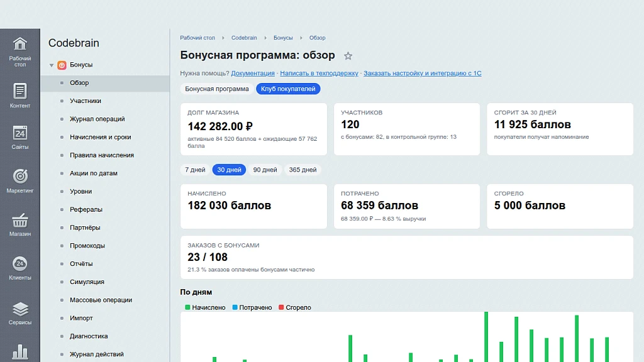Click the Codebrain breadcrumb link

244,38
